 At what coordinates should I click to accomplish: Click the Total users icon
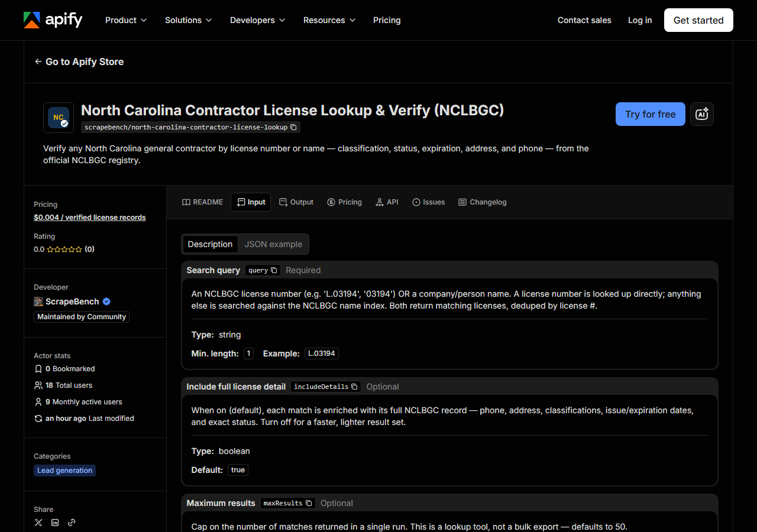pyautogui.click(x=38, y=385)
